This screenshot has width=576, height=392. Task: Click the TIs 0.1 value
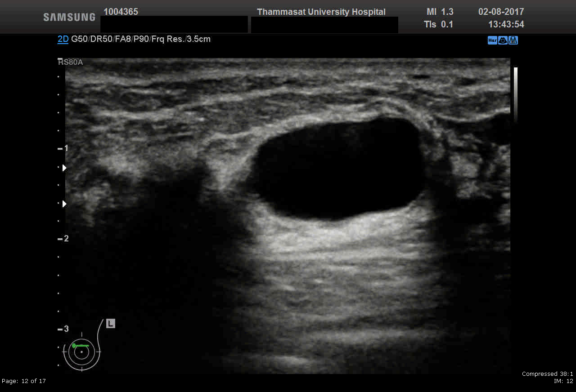[439, 24]
